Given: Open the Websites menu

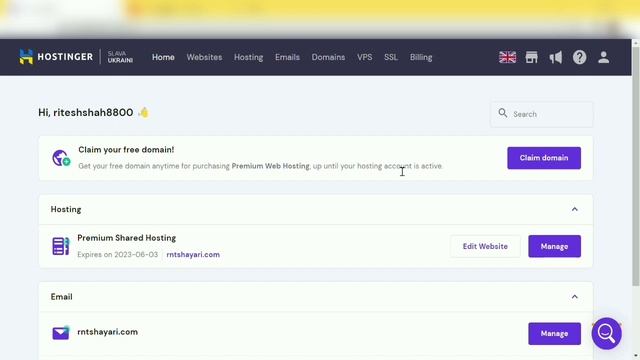Looking at the screenshot, I should [204, 57].
